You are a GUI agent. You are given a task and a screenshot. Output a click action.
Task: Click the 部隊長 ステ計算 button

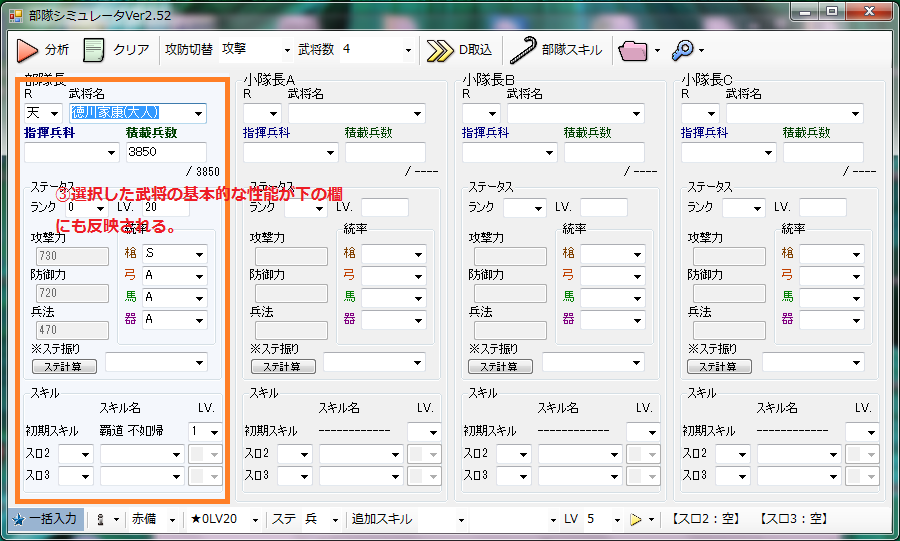pyautogui.click(x=64, y=367)
